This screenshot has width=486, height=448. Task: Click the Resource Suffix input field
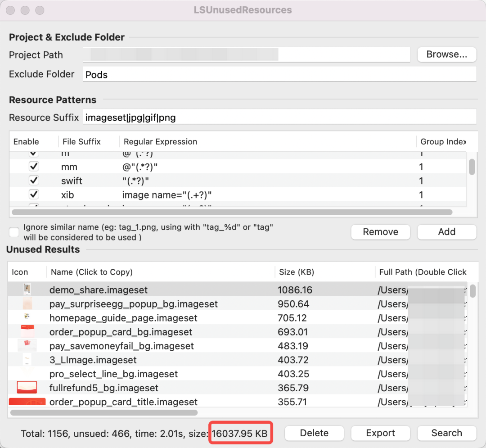279,118
